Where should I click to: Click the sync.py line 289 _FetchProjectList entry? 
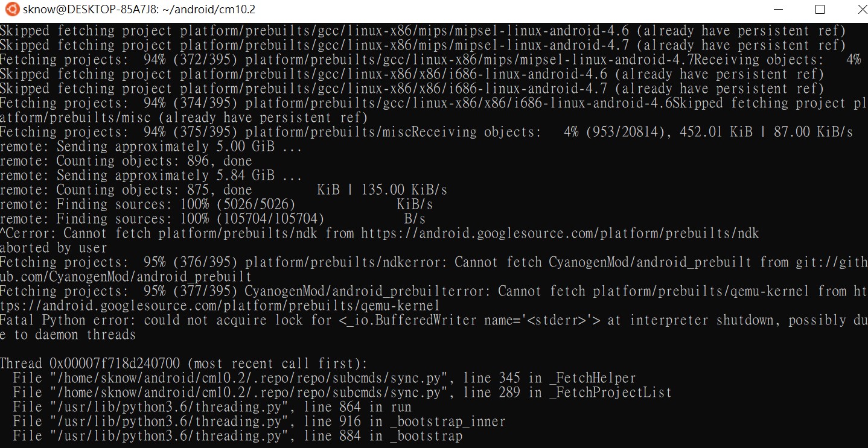(x=342, y=393)
